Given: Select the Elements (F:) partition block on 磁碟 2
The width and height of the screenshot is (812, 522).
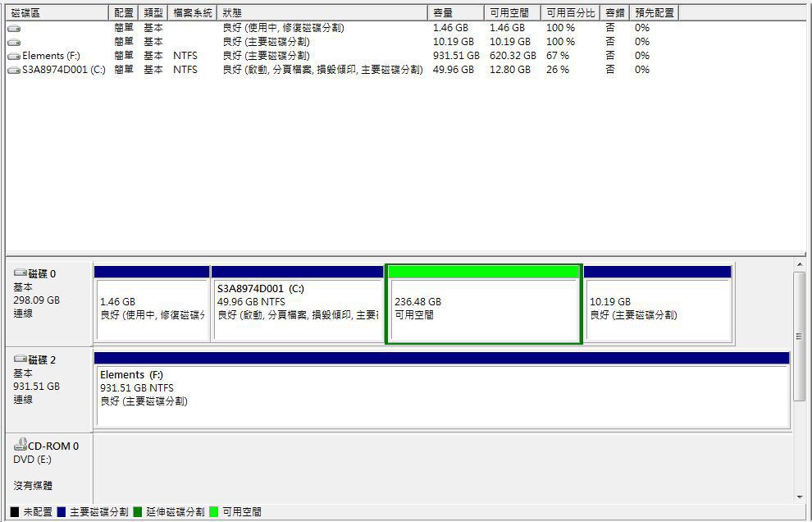Looking at the screenshot, I should pos(442,390).
